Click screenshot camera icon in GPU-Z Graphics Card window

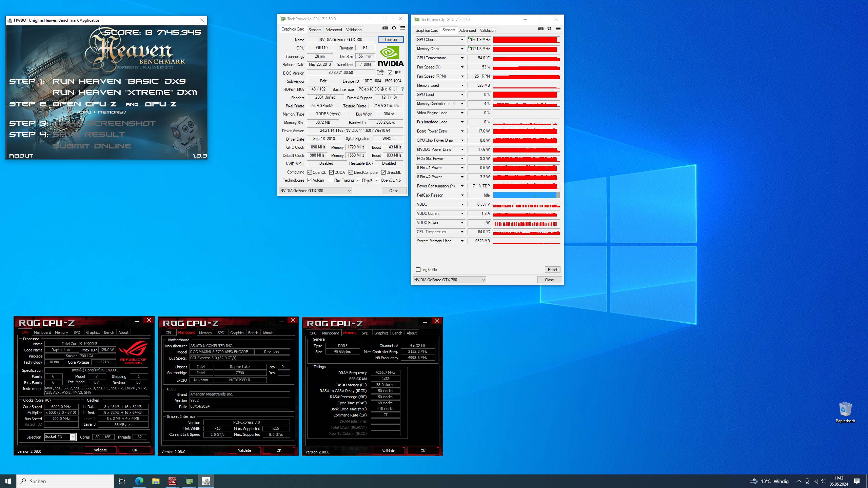[x=385, y=28]
